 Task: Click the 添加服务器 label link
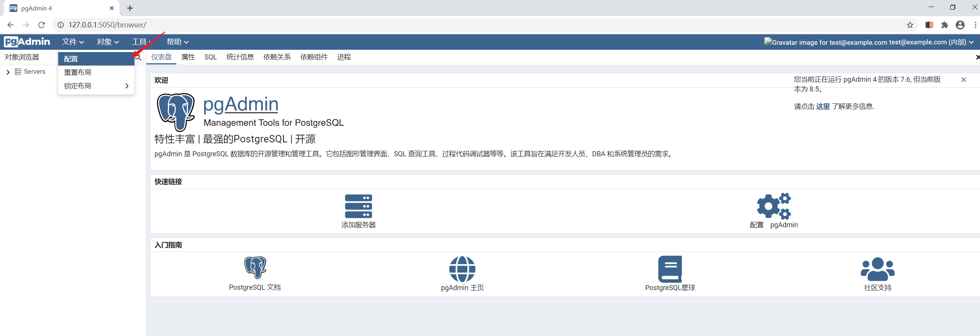click(358, 225)
